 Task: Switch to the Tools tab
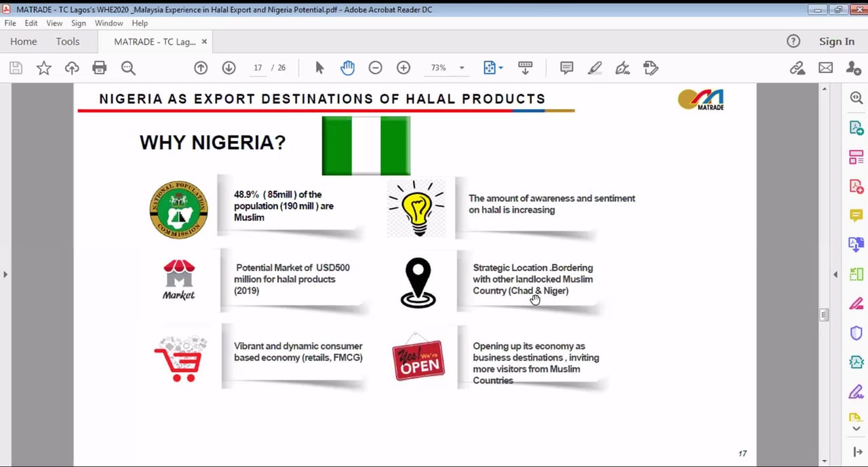[68, 41]
